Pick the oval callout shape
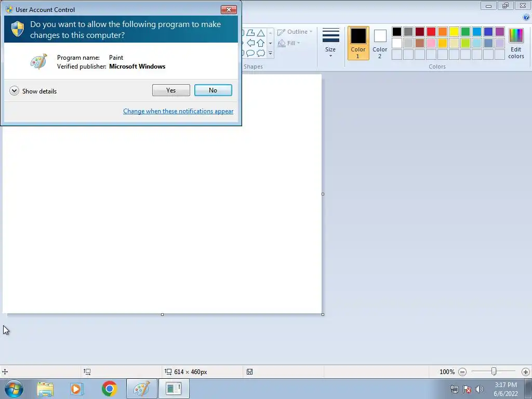This screenshot has height=399, width=532. click(x=250, y=53)
